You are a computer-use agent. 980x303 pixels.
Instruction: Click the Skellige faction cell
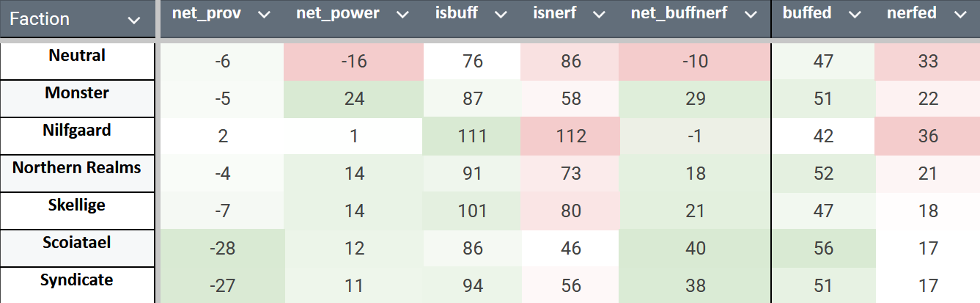77,205
